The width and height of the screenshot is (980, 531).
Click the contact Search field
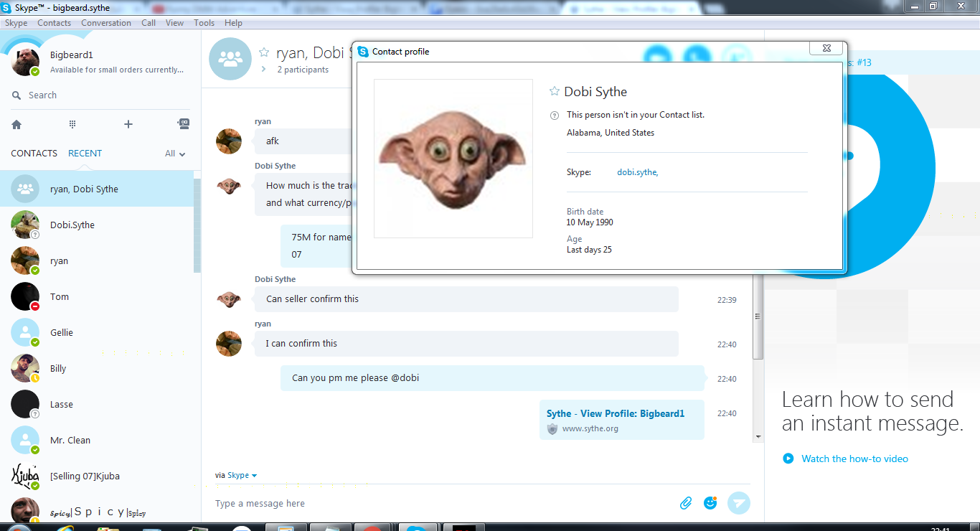(100, 95)
